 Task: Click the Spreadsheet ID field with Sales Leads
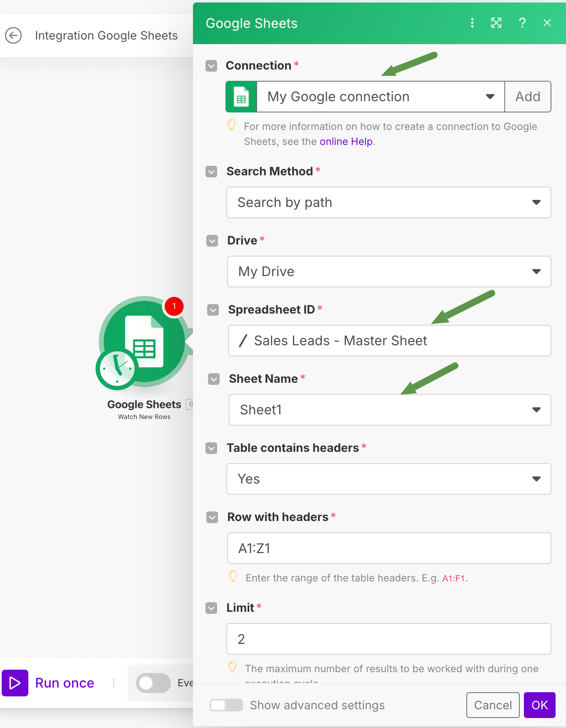tap(390, 341)
